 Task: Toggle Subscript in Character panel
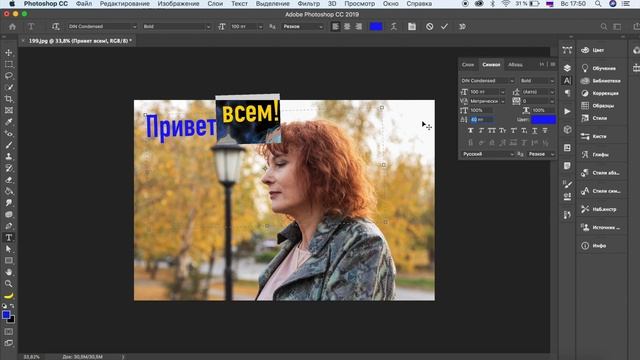click(x=524, y=131)
